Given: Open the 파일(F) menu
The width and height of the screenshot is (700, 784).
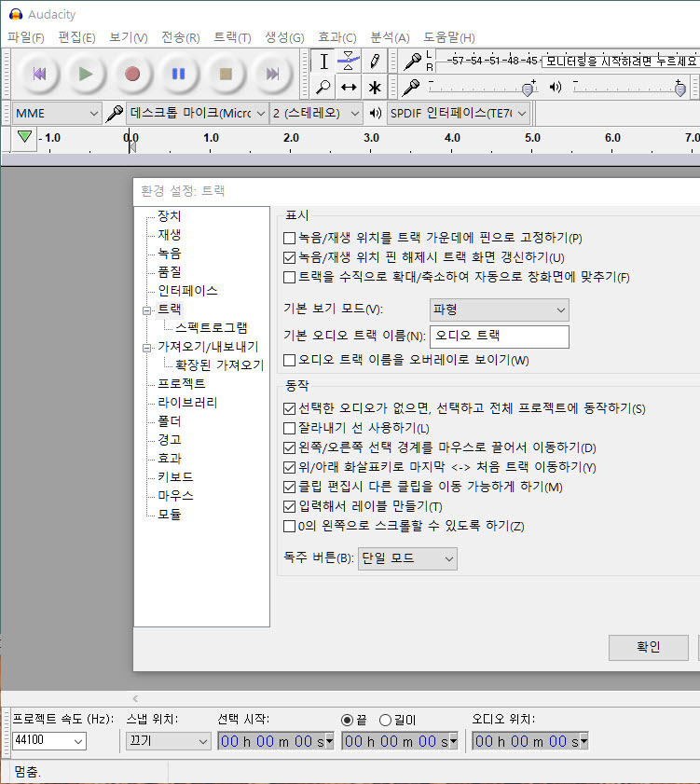Looking at the screenshot, I should point(26,37).
